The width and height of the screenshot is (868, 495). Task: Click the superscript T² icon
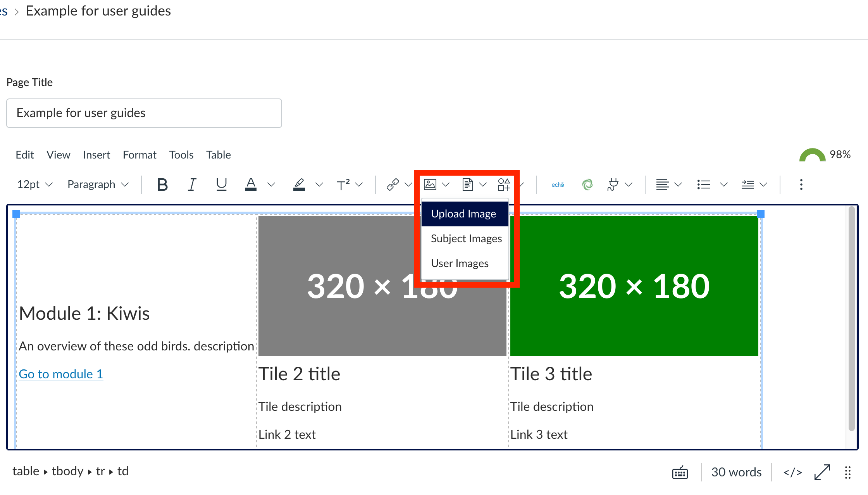pyautogui.click(x=343, y=185)
